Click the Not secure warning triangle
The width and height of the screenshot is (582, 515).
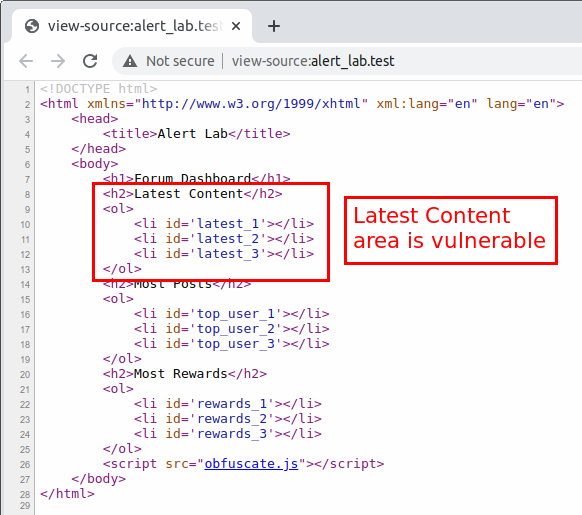coord(130,61)
